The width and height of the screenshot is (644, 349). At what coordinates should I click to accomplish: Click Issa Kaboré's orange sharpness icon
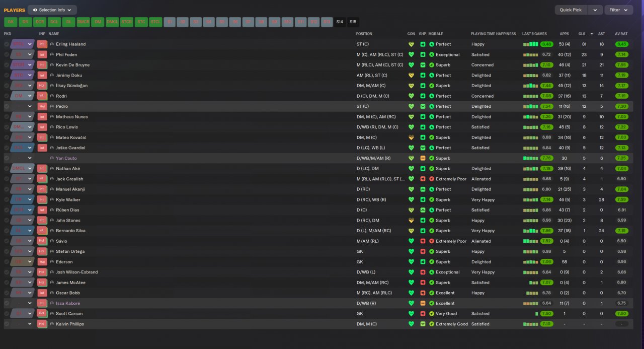pyautogui.click(x=423, y=303)
